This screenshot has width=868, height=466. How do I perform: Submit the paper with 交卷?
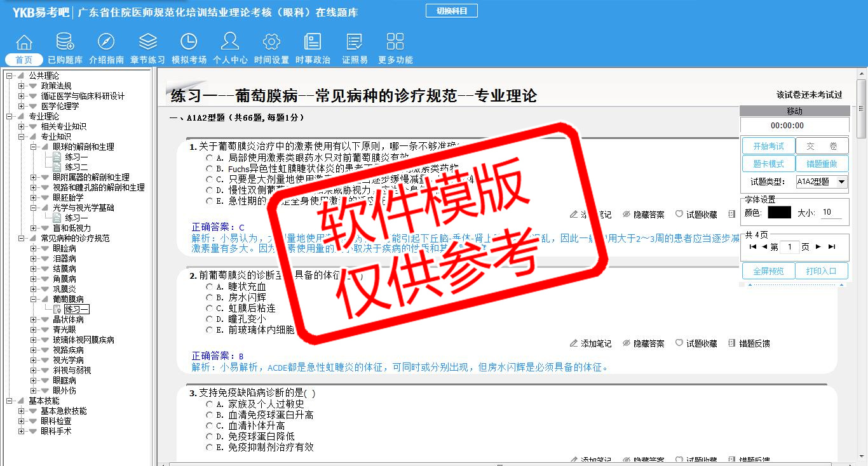point(822,146)
